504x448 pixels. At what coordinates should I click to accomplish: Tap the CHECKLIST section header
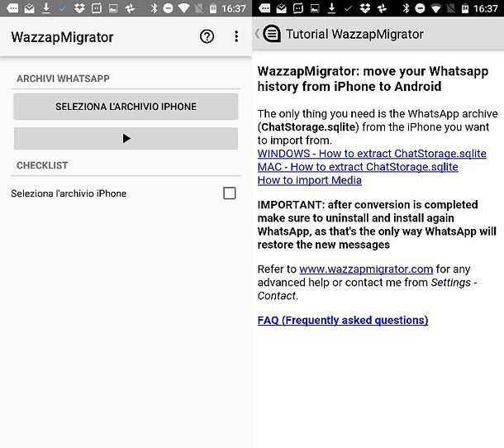pyautogui.click(x=42, y=165)
